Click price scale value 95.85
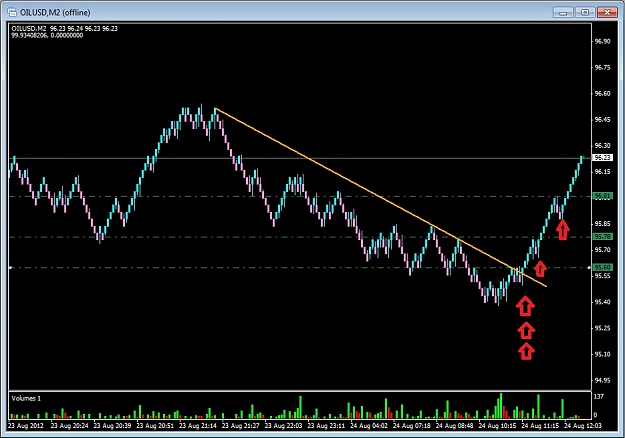 pyautogui.click(x=602, y=224)
